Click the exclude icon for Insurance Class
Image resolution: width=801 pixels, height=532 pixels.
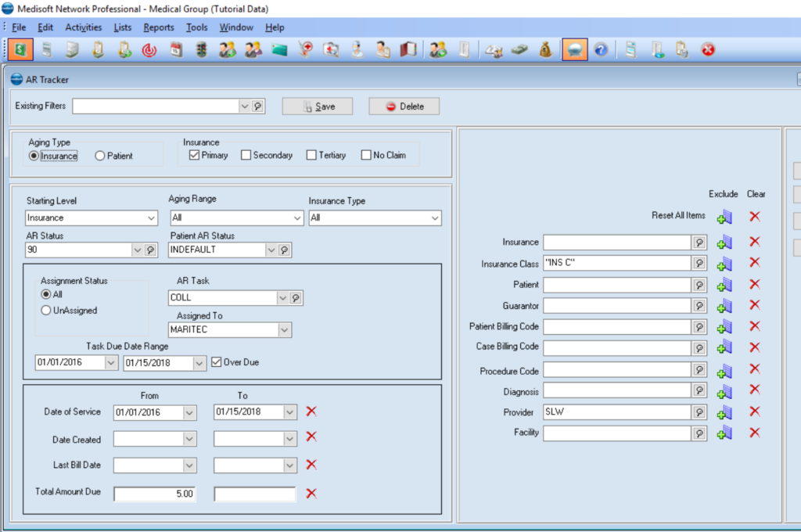coord(724,264)
